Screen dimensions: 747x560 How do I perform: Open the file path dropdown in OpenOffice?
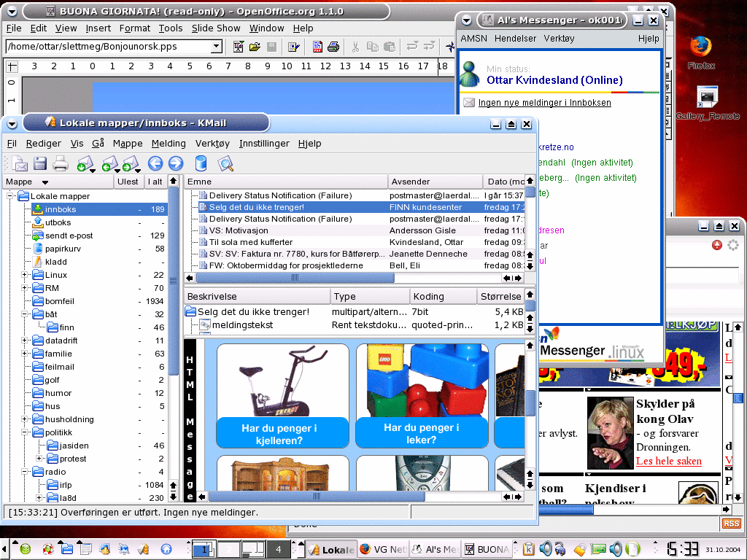216,47
